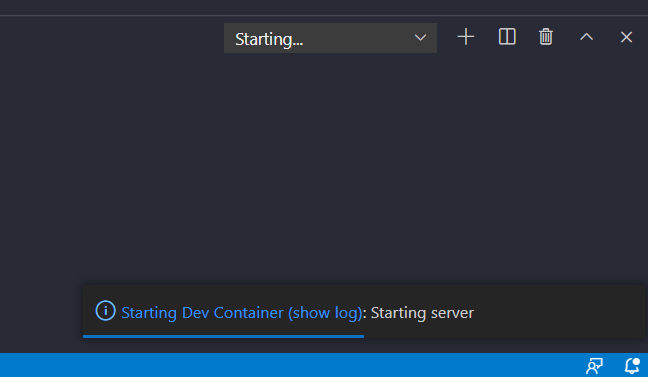The height and width of the screenshot is (377, 648).
Task: Click the notification toast background
Action: click(x=558, y=312)
